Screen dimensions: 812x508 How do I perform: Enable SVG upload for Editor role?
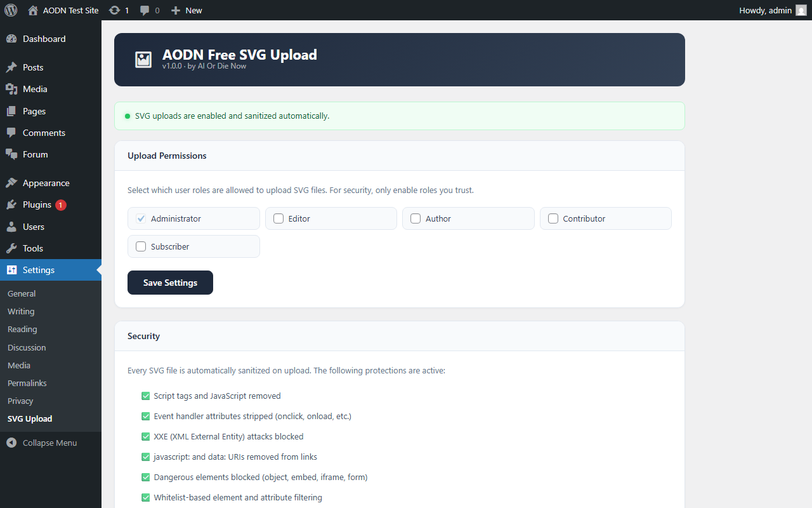click(x=278, y=218)
